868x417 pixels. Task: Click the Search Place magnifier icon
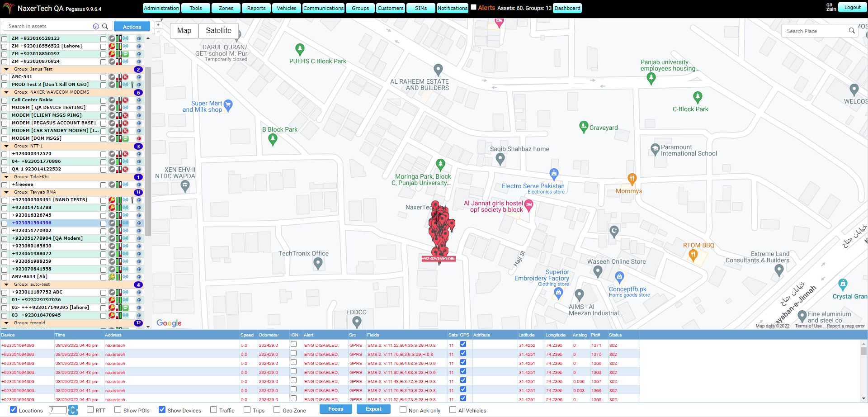click(x=852, y=31)
